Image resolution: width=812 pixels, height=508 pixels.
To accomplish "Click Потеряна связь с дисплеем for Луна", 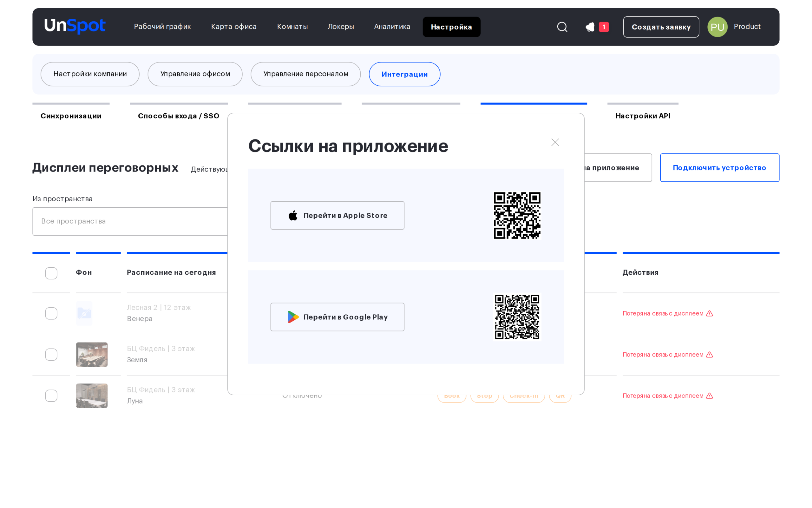I will pyautogui.click(x=663, y=396).
